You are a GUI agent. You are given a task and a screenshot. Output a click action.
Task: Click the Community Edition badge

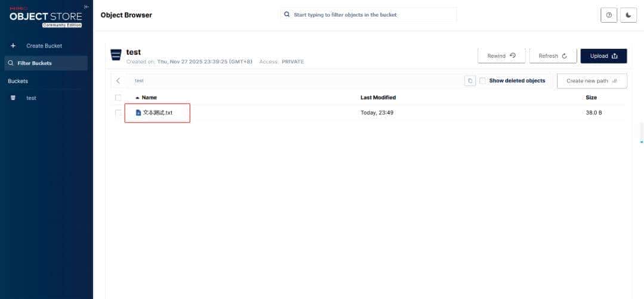pyautogui.click(x=62, y=25)
